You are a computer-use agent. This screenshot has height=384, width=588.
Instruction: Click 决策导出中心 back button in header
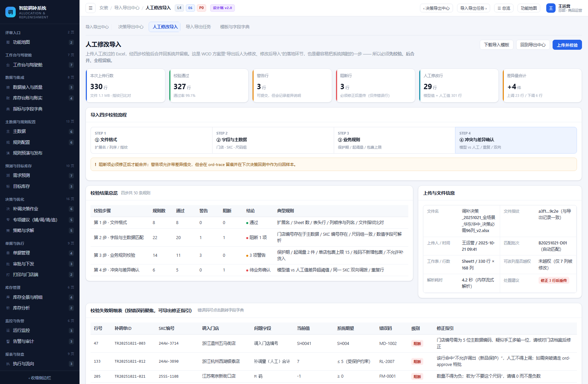click(x=436, y=8)
